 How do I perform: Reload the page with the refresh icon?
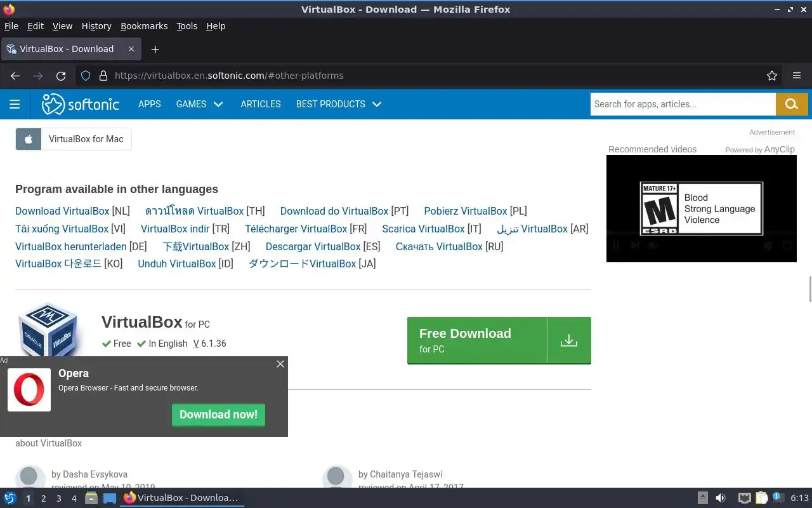(61, 76)
